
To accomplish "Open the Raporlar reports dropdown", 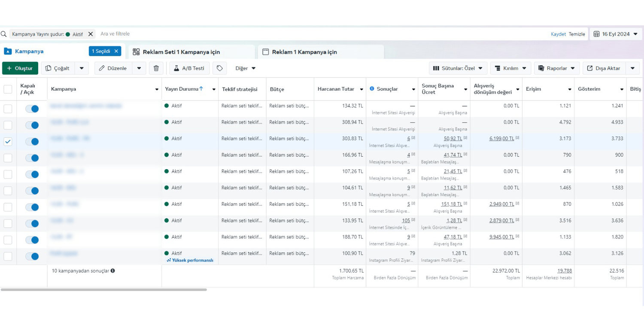I will coord(557,68).
